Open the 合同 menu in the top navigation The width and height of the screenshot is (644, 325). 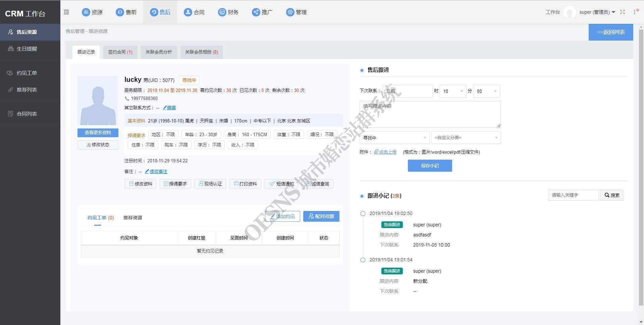[194, 12]
